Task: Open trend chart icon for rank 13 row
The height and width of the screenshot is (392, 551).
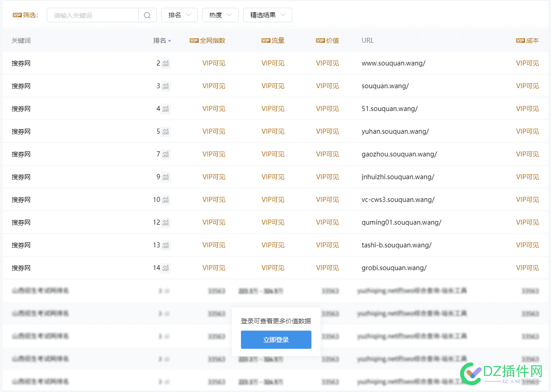Action: click(166, 245)
